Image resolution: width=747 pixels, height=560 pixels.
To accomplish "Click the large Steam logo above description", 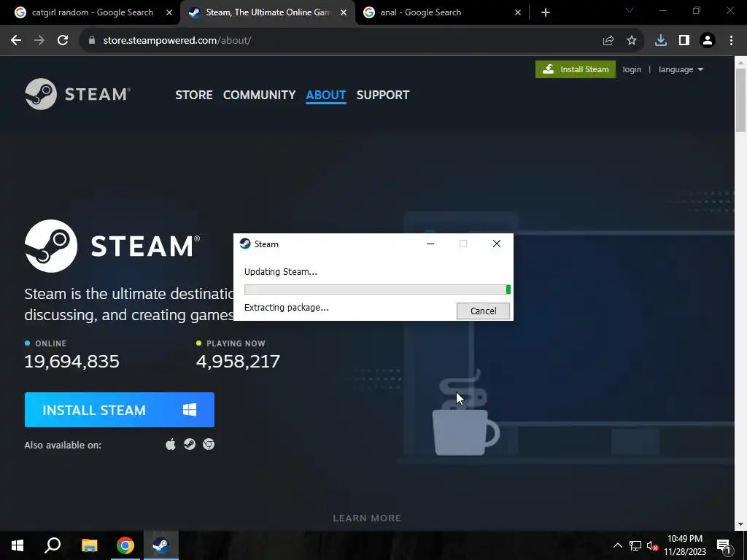I will click(112, 246).
